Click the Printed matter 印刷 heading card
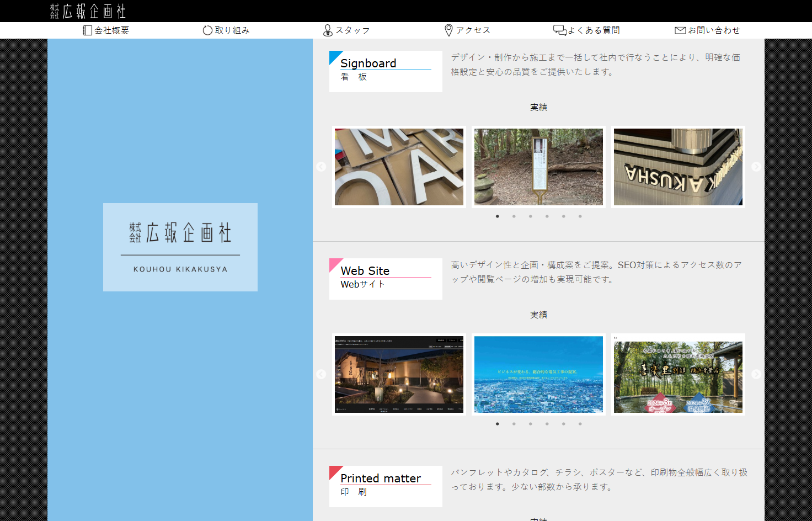Image resolution: width=812 pixels, height=521 pixels. click(386, 486)
